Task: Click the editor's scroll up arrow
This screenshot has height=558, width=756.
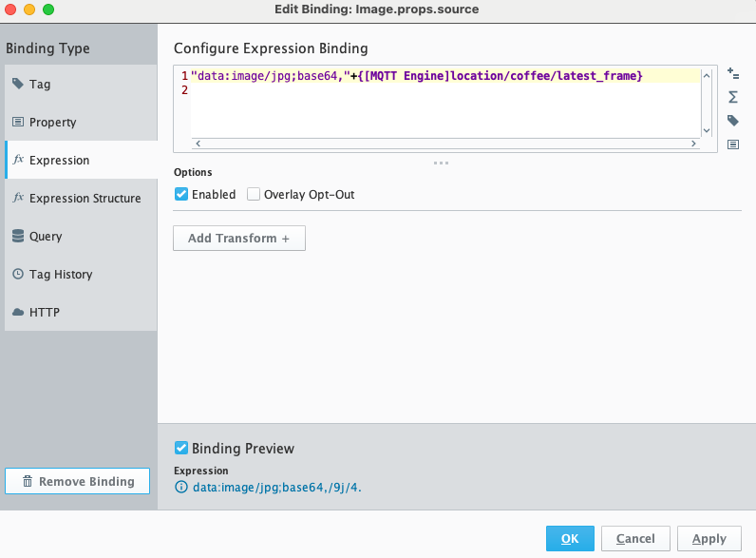Action: 707,76
